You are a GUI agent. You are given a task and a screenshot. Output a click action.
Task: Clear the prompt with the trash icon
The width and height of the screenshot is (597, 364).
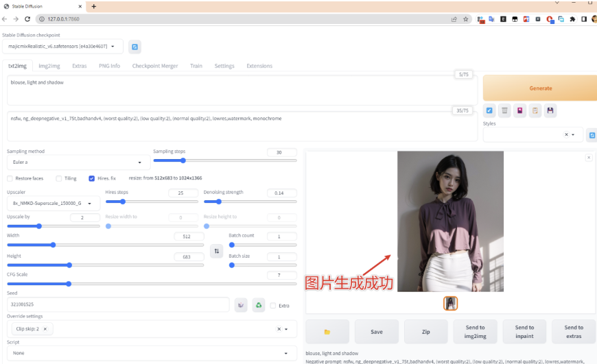tap(504, 110)
